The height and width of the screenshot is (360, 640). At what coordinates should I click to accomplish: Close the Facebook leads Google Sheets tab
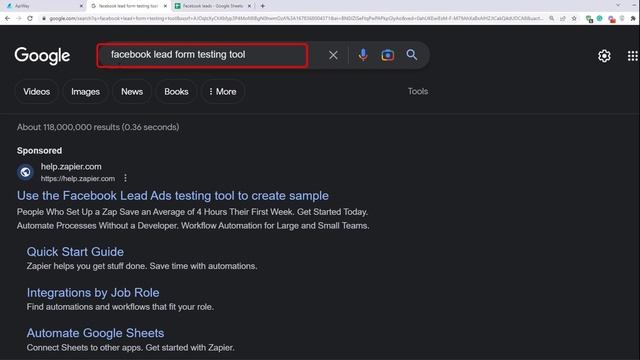[x=249, y=6]
